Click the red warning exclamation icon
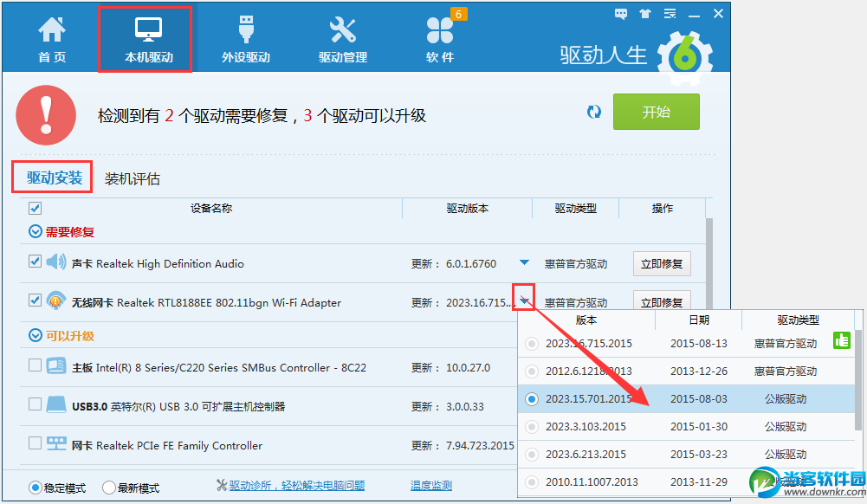Screen dimensions: 867x504 click(x=46, y=115)
